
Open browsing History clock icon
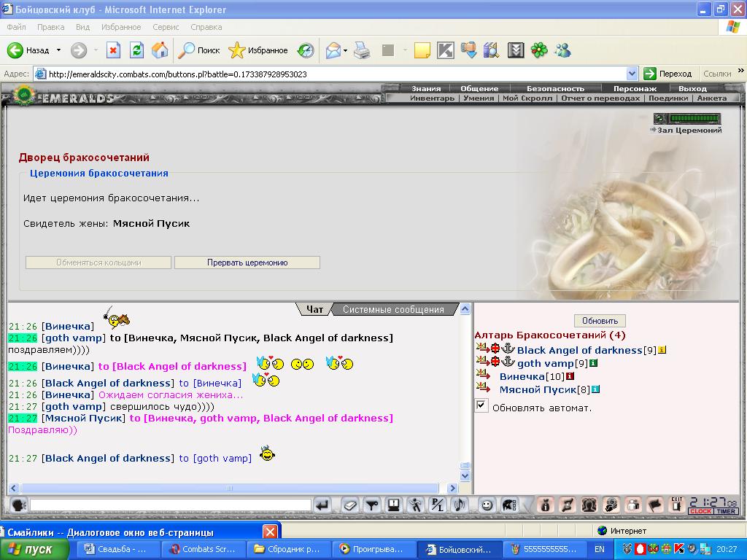point(306,50)
